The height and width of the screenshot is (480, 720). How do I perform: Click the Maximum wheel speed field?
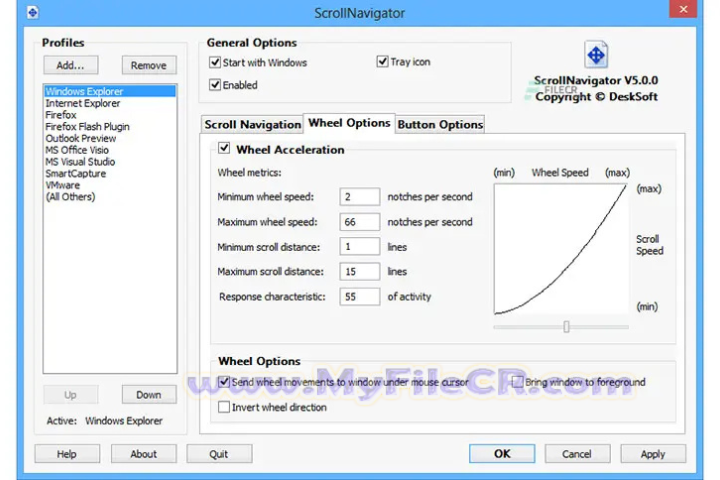[360, 222]
